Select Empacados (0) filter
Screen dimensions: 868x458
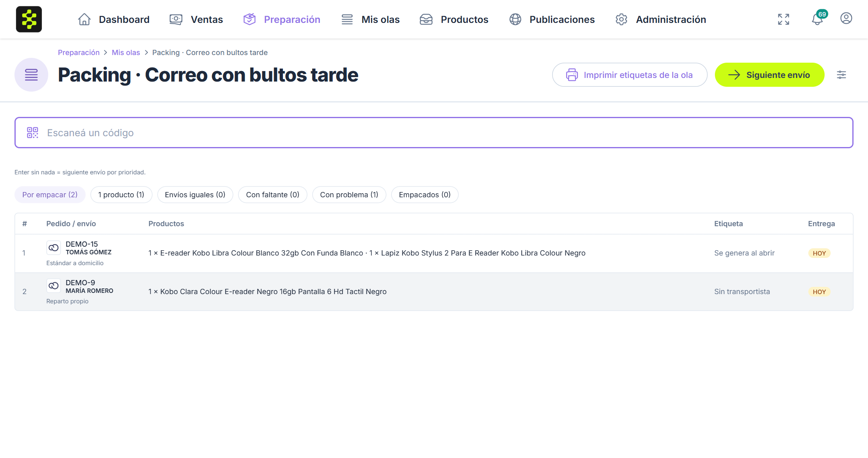[425, 195]
